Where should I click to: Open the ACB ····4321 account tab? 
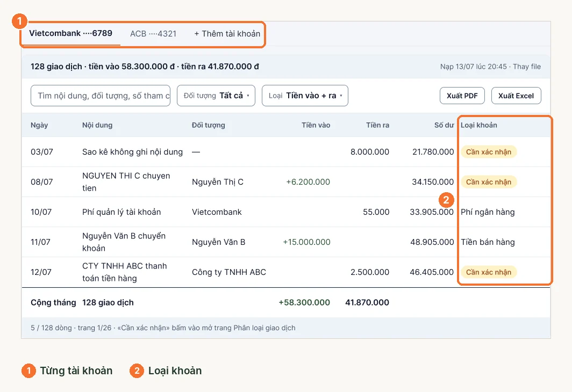point(153,34)
